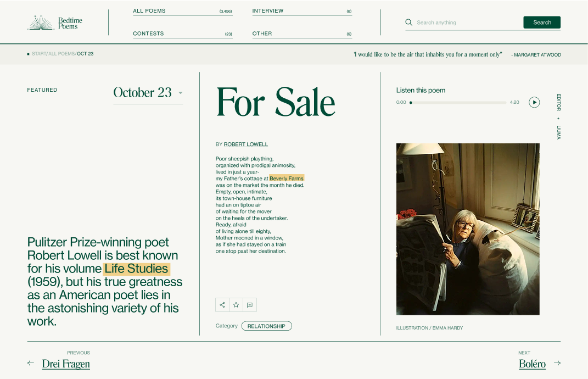This screenshot has height=379, width=588.
Task: Click the Margaret Atwood attribution
Action: (537, 55)
